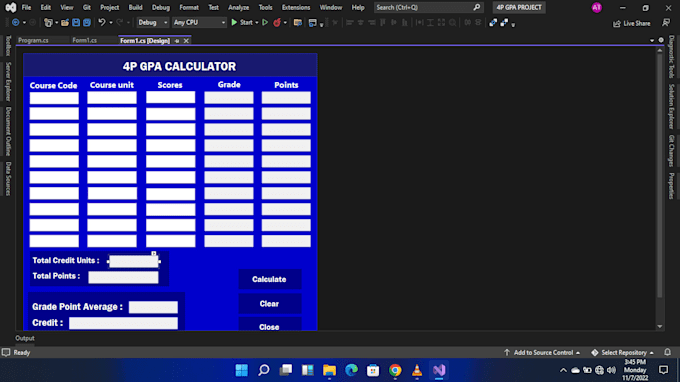Switch to the Program.cs tab
The width and height of the screenshot is (680, 382).
[x=33, y=40]
